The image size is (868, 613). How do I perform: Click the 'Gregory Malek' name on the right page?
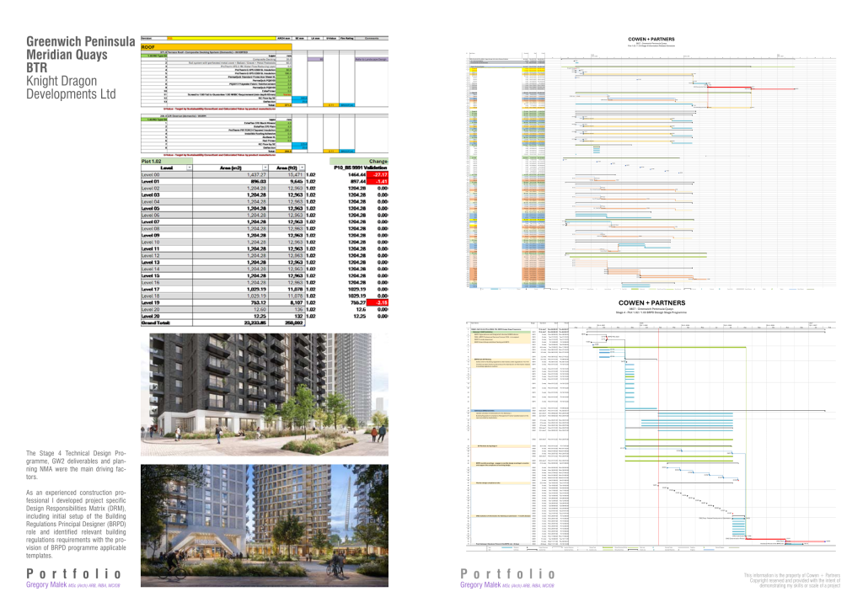[x=480, y=584]
